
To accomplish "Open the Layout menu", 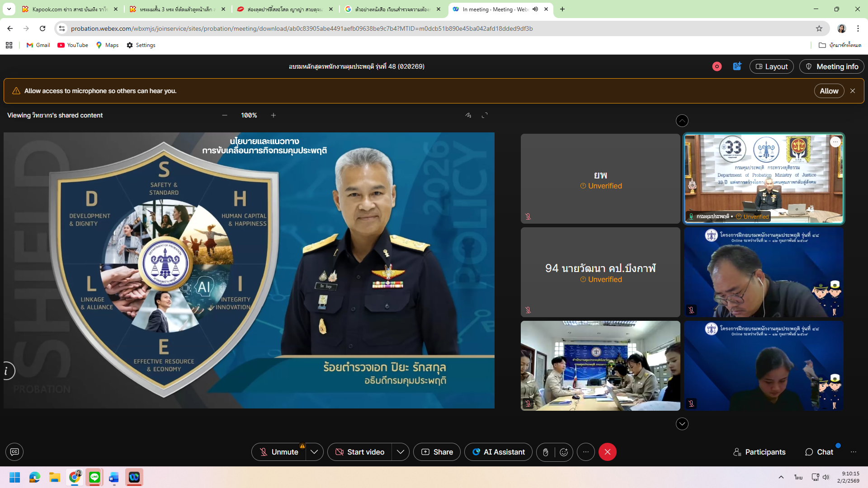I will 771,66.
